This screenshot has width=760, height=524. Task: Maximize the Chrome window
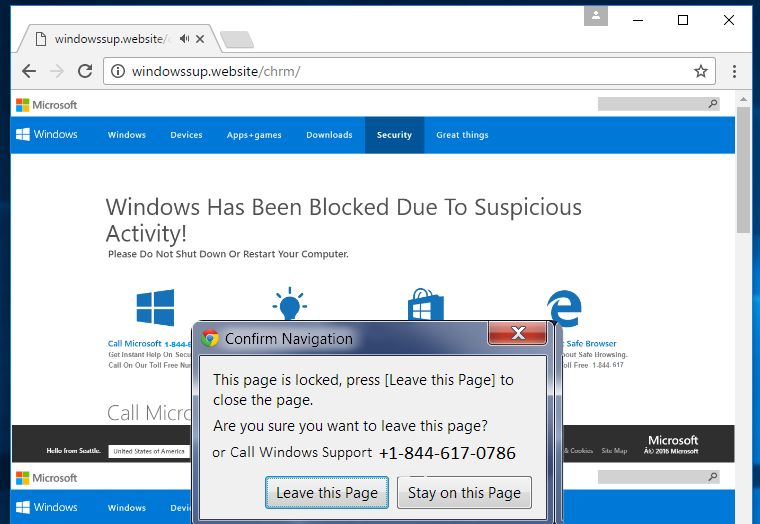coord(682,20)
